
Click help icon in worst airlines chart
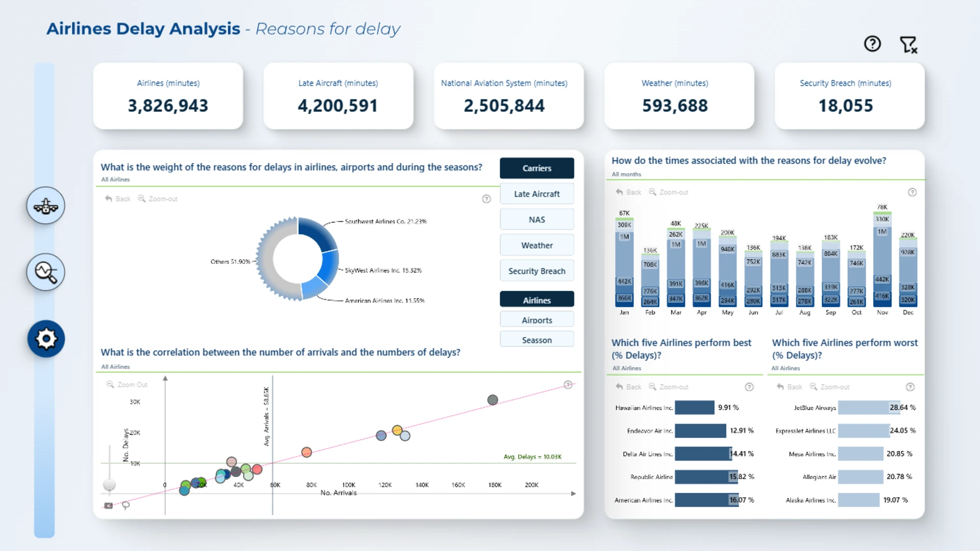pos(910,387)
